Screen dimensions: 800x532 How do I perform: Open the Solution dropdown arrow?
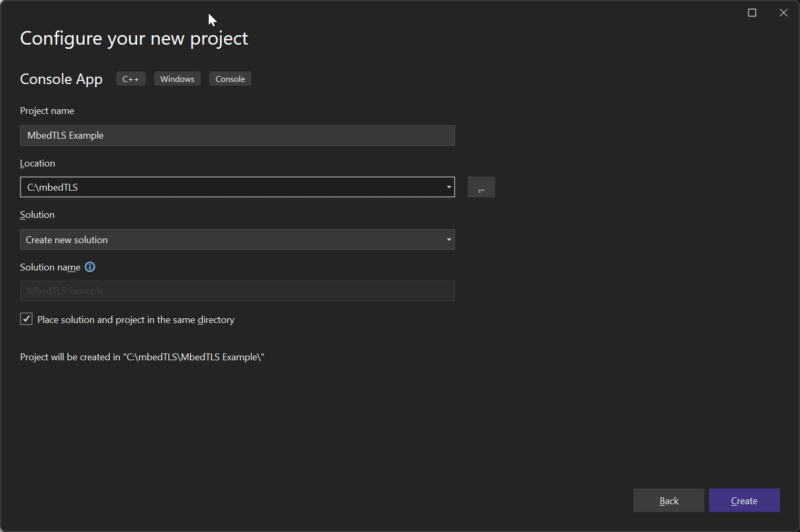[x=448, y=239]
